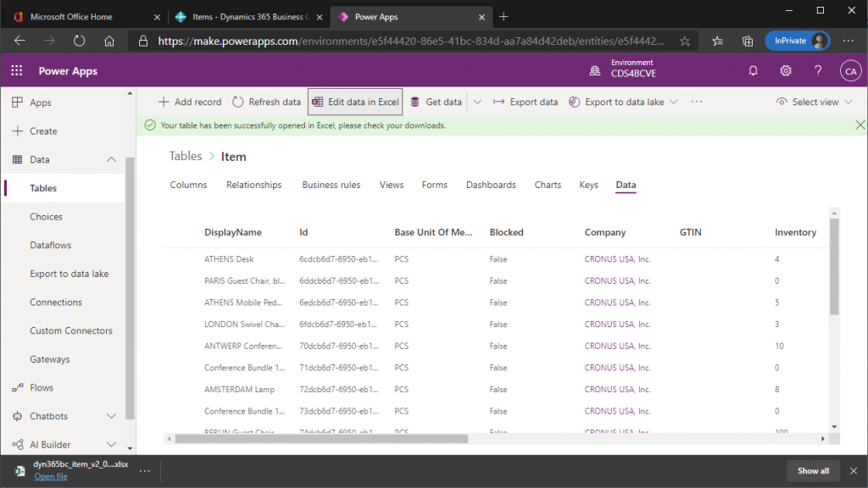Switch to the Business rules tab

[x=331, y=185]
